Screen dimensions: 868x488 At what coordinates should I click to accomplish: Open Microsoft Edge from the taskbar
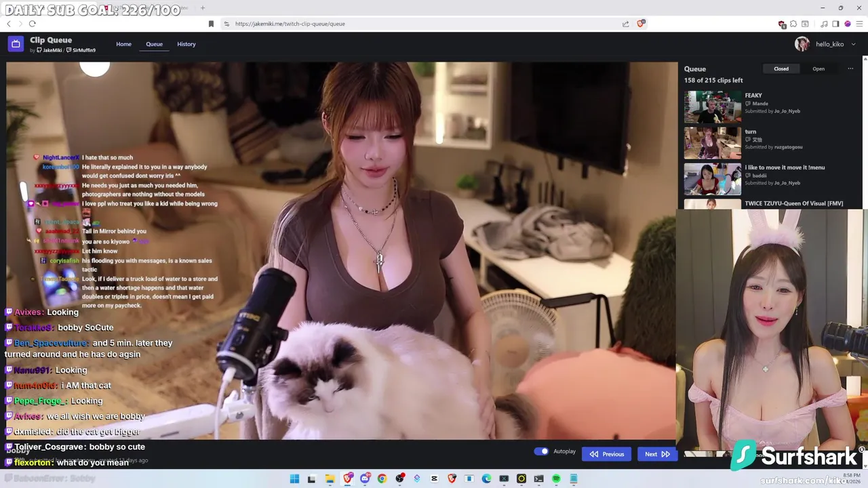486,479
